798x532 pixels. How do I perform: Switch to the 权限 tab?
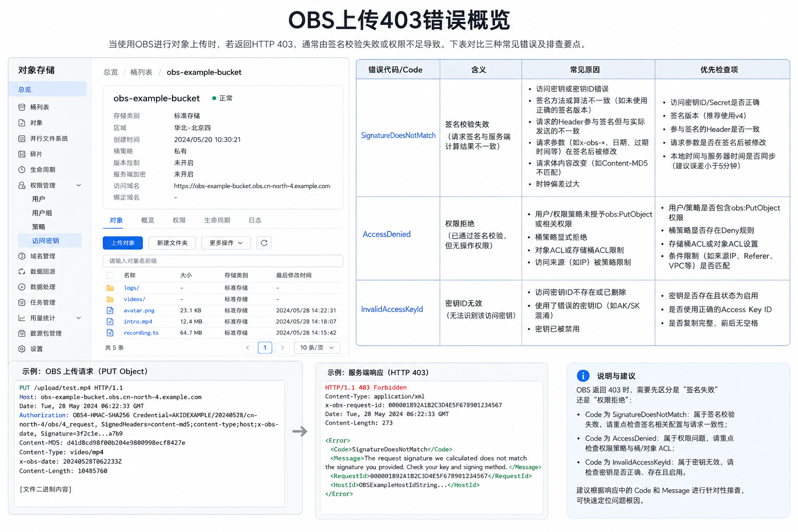(x=179, y=220)
